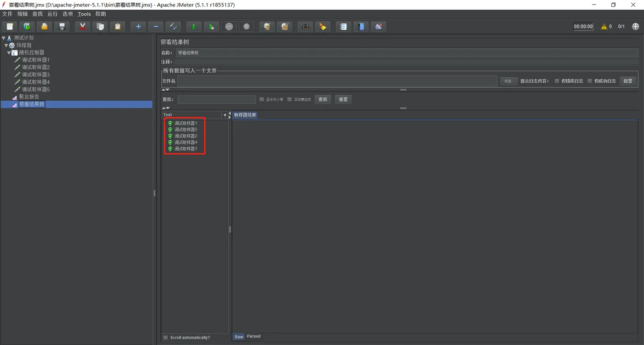The width and height of the screenshot is (644, 345).
Task: Click the 聚合报告 listener icon in tree
Action: tap(15, 97)
